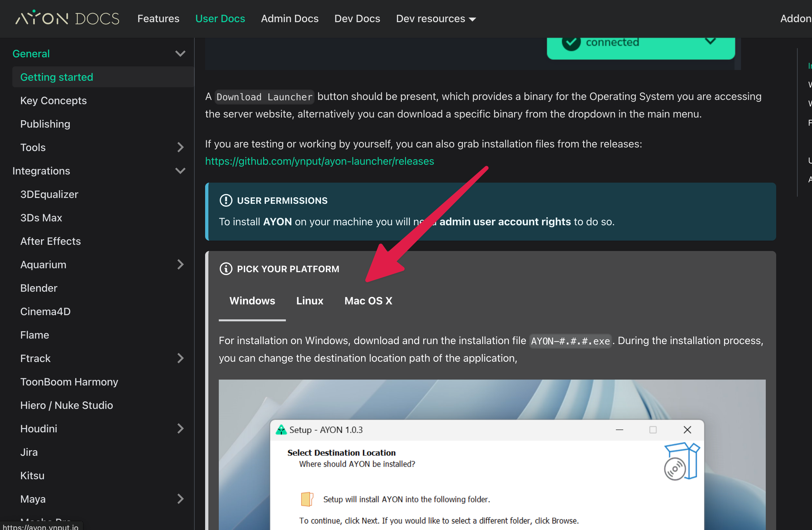Viewport: 812px width, 530px height.
Task: Open the Getting started page
Action: click(x=103, y=77)
